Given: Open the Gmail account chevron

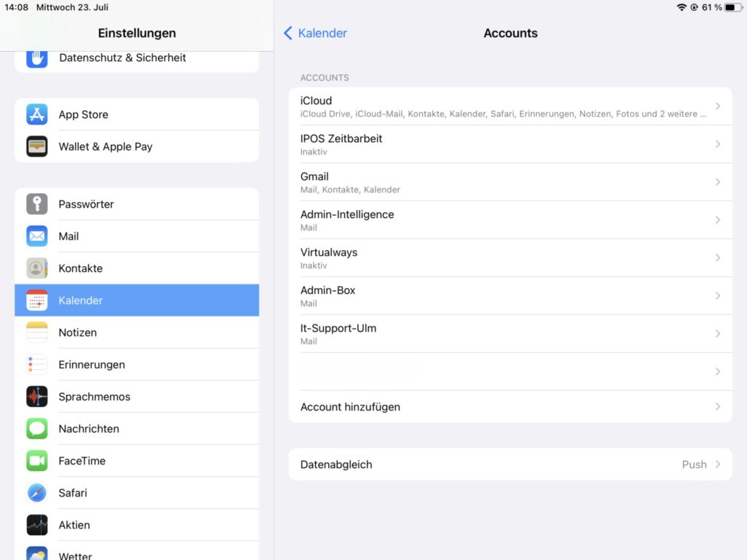Looking at the screenshot, I should click(x=718, y=182).
